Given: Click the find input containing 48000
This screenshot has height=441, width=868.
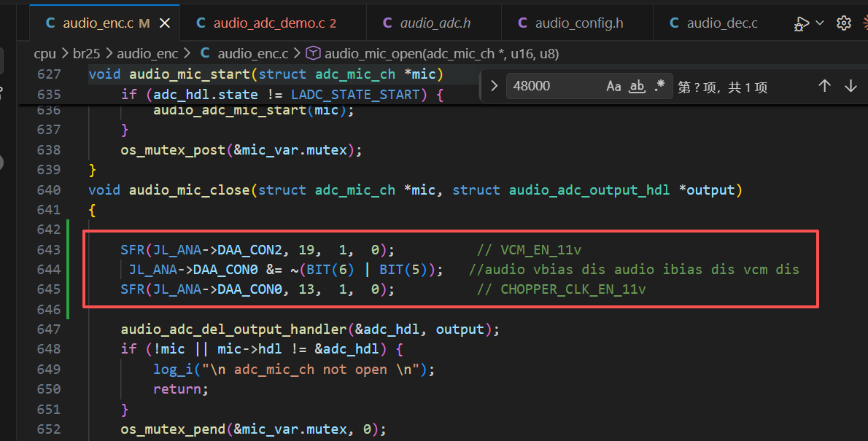Looking at the screenshot, I should (x=554, y=86).
